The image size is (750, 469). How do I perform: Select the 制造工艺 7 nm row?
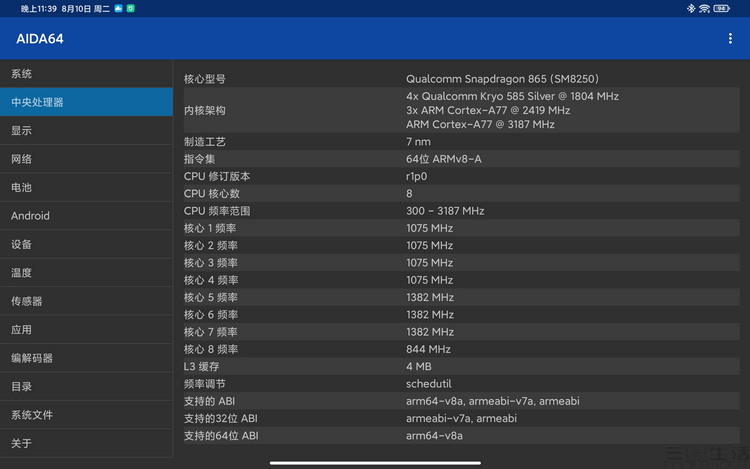coord(462,142)
